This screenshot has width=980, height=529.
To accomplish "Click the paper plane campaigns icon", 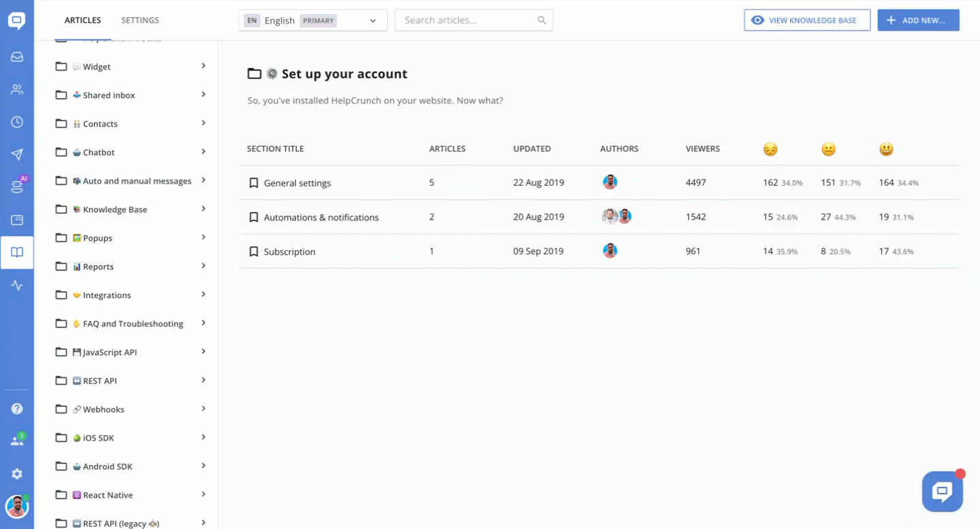I will tap(17, 154).
